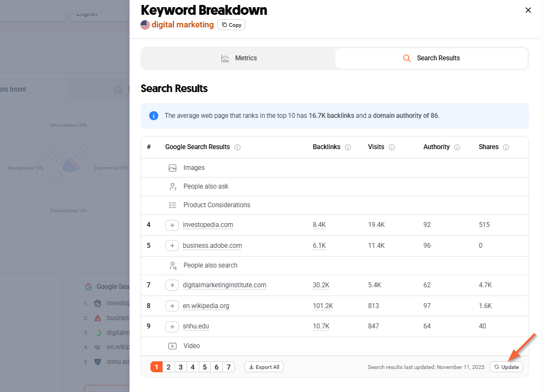Expand the snhu.edu row
Image resolution: width=544 pixels, height=392 pixels.
point(172,327)
